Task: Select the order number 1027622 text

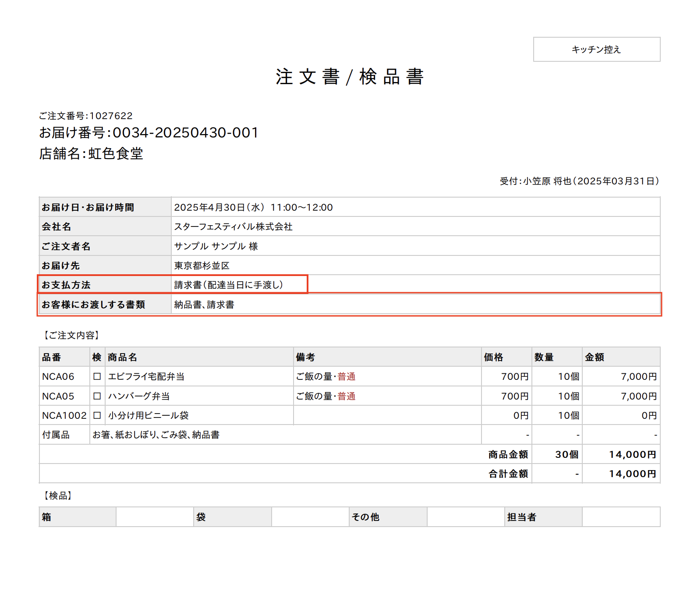Action: pos(111,116)
